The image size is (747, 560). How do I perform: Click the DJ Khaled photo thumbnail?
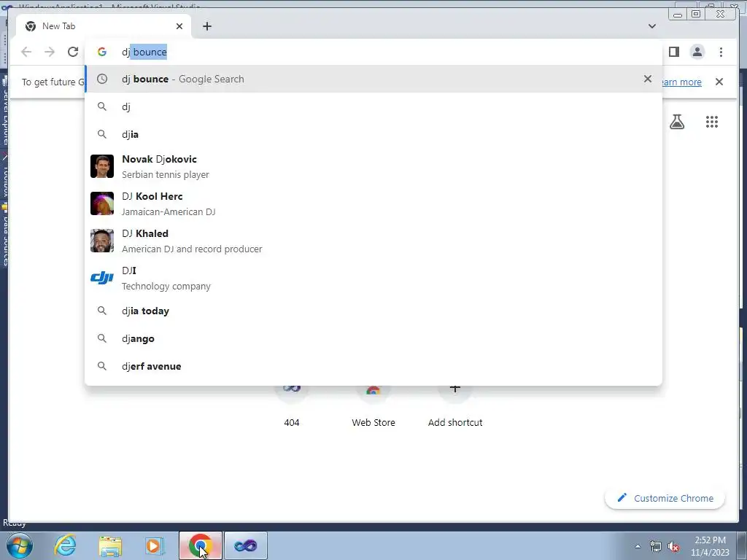[x=102, y=241]
